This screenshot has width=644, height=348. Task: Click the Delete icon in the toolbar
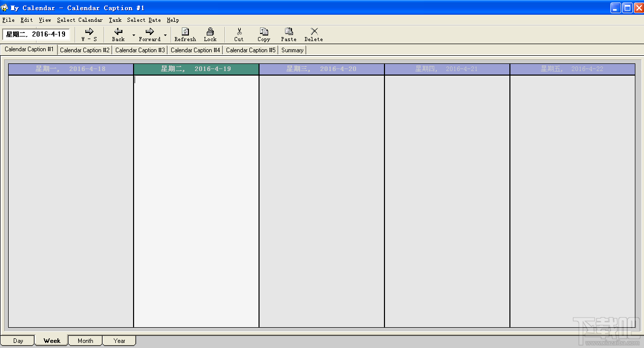313,34
